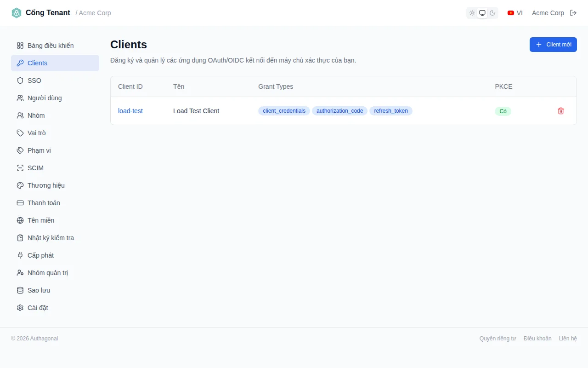This screenshot has height=368, width=588.
Task: Click the gear icon beside Cài đặt
Action: coord(20,308)
